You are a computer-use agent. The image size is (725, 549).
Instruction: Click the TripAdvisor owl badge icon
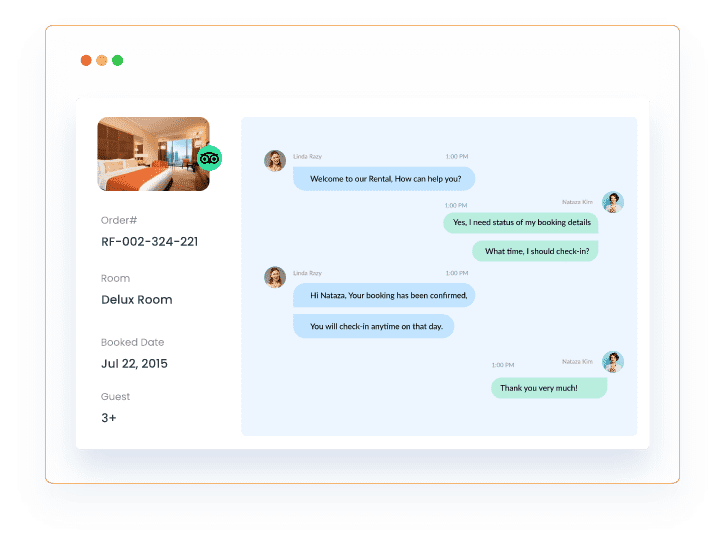click(x=209, y=158)
